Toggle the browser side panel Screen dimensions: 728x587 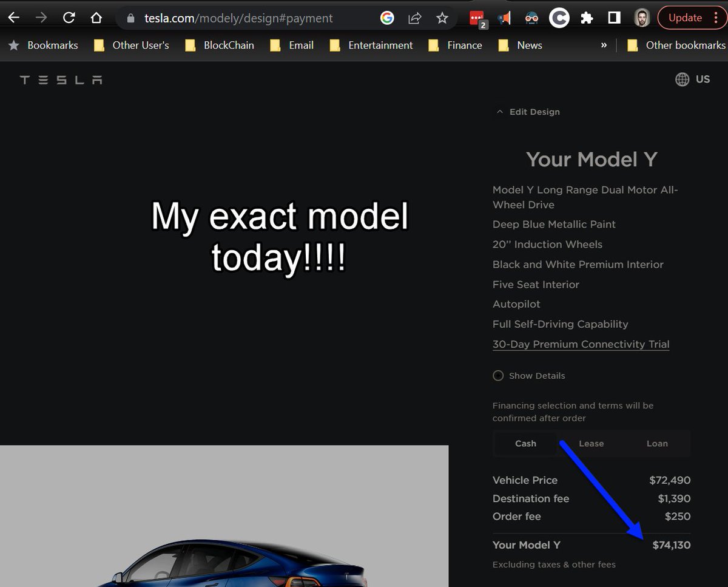pyautogui.click(x=614, y=18)
